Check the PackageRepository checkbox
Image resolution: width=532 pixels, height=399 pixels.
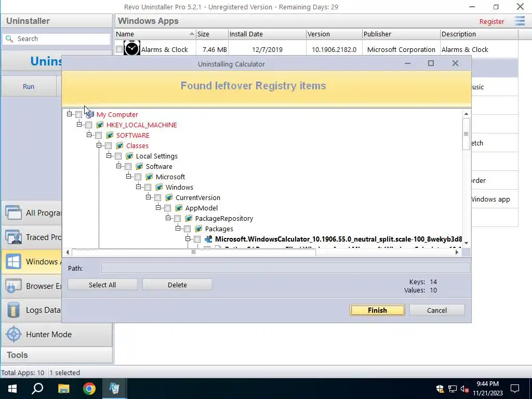tap(177, 219)
